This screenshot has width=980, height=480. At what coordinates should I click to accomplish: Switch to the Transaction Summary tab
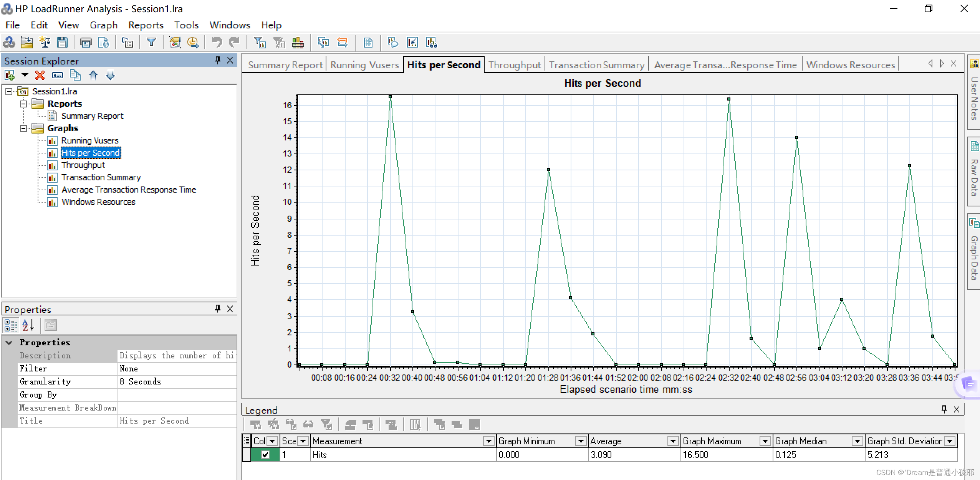(x=597, y=65)
